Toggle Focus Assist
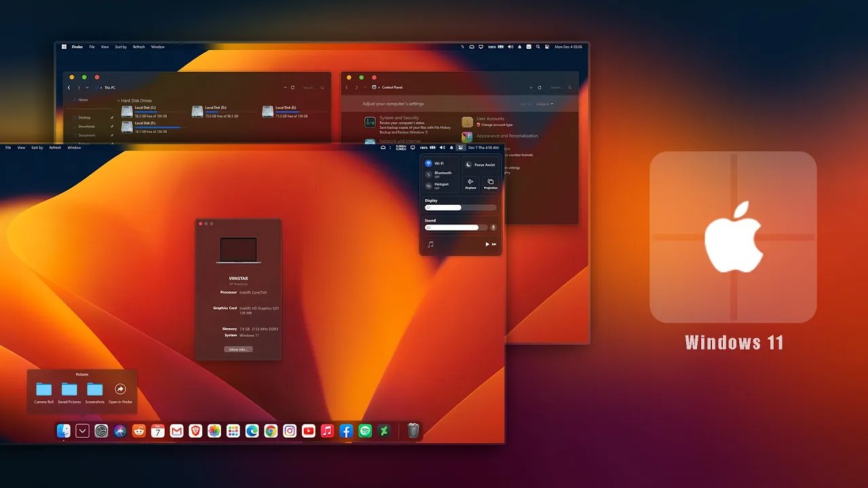This screenshot has width=868, height=488. tap(480, 165)
